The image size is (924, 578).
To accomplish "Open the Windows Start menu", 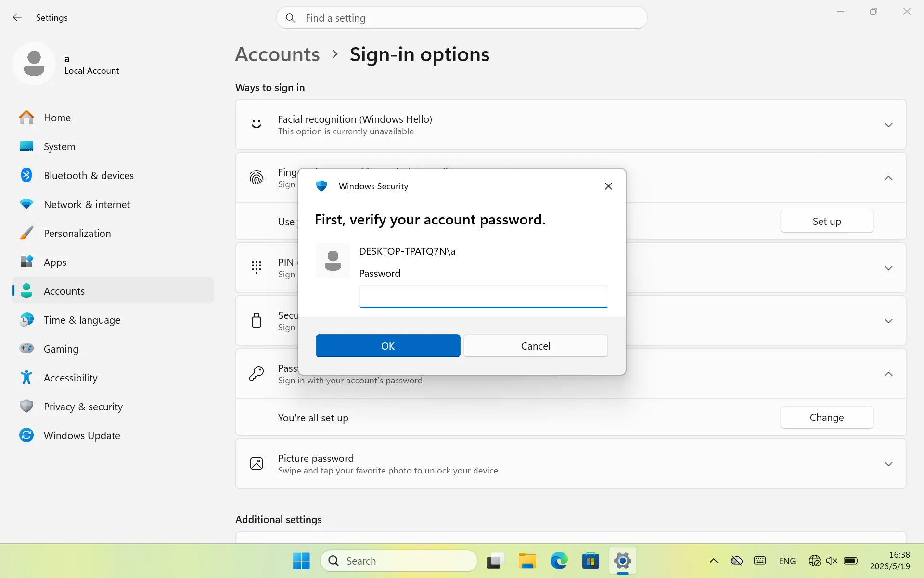I will point(302,561).
